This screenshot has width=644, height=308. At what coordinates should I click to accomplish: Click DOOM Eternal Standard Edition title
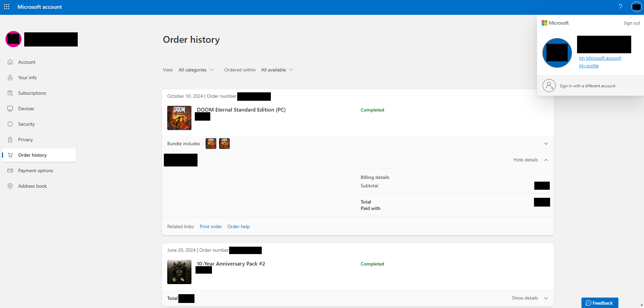pyautogui.click(x=241, y=110)
